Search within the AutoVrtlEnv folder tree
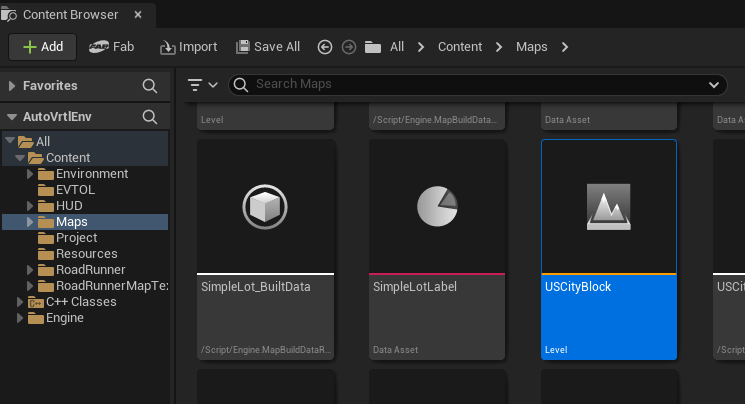 tap(150, 117)
